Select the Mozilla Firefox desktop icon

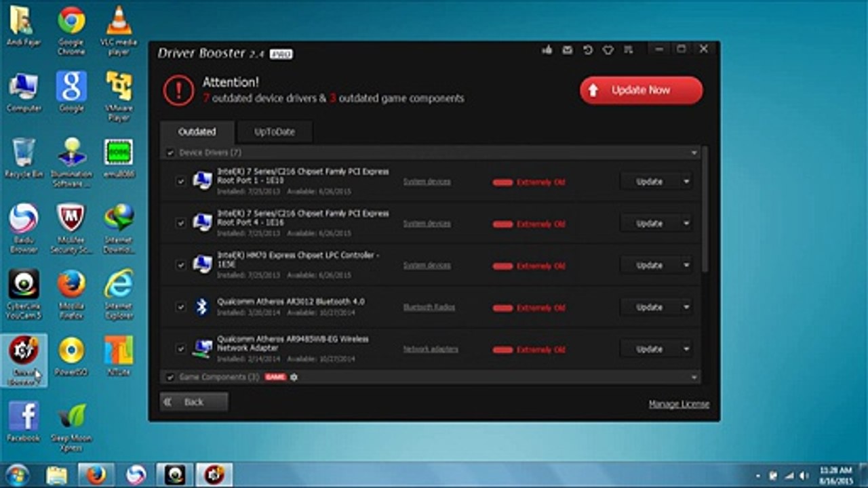[71, 294]
